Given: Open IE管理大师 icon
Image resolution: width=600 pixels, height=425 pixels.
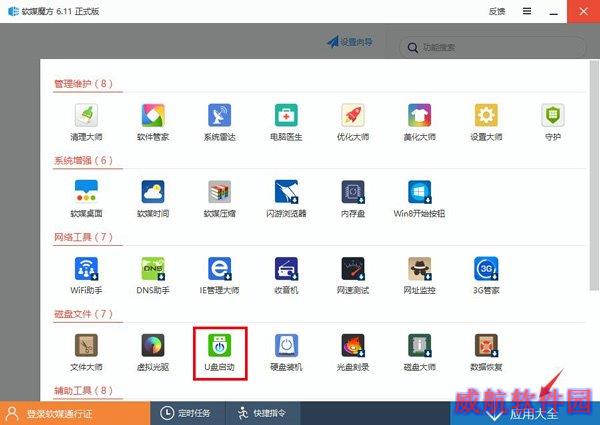Looking at the screenshot, I should point(219,268).
